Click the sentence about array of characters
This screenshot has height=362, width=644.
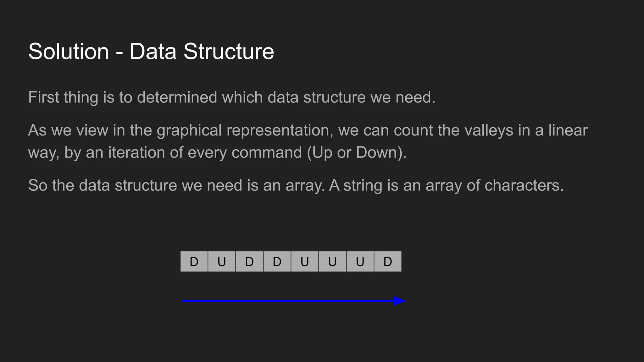pos(447,185)
